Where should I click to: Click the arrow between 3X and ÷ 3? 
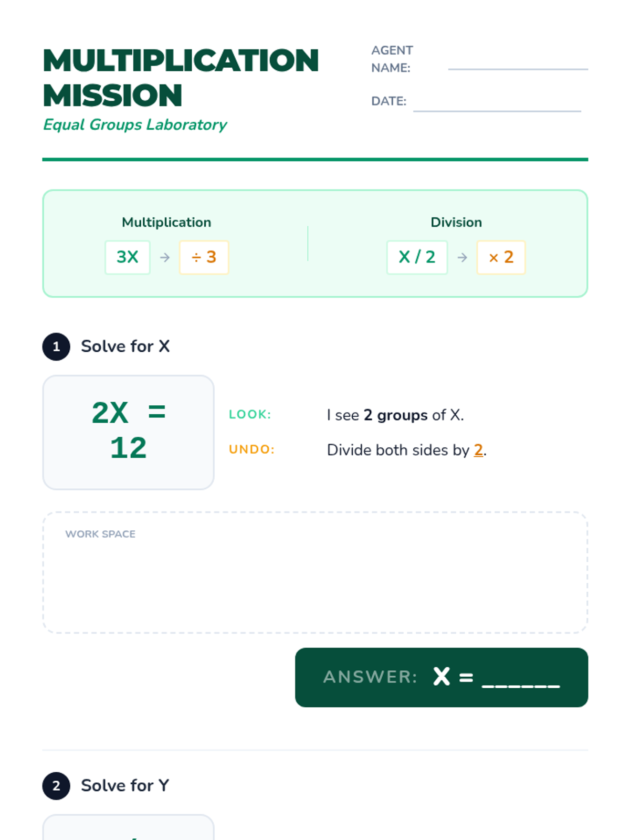coord(165,257)
